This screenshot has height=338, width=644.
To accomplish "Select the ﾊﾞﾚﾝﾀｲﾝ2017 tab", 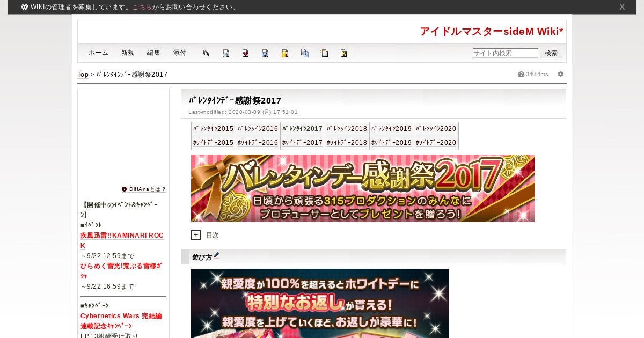I will coord(303,129).
